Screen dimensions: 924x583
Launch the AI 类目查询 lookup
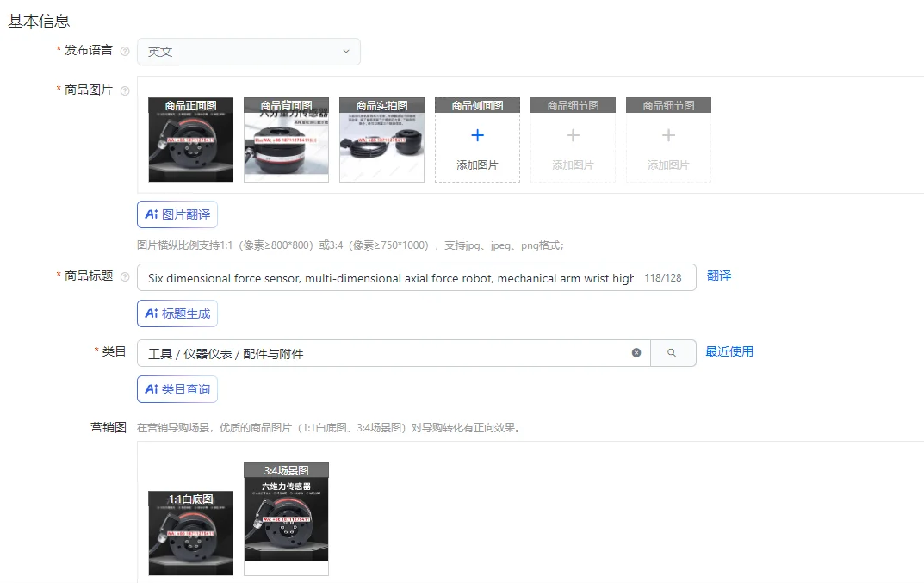coord(177,389)
